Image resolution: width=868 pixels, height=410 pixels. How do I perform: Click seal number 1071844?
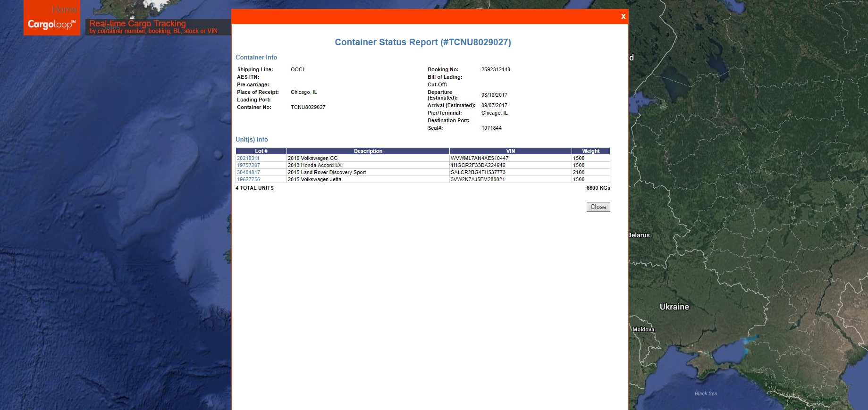[x=491, y=128]
